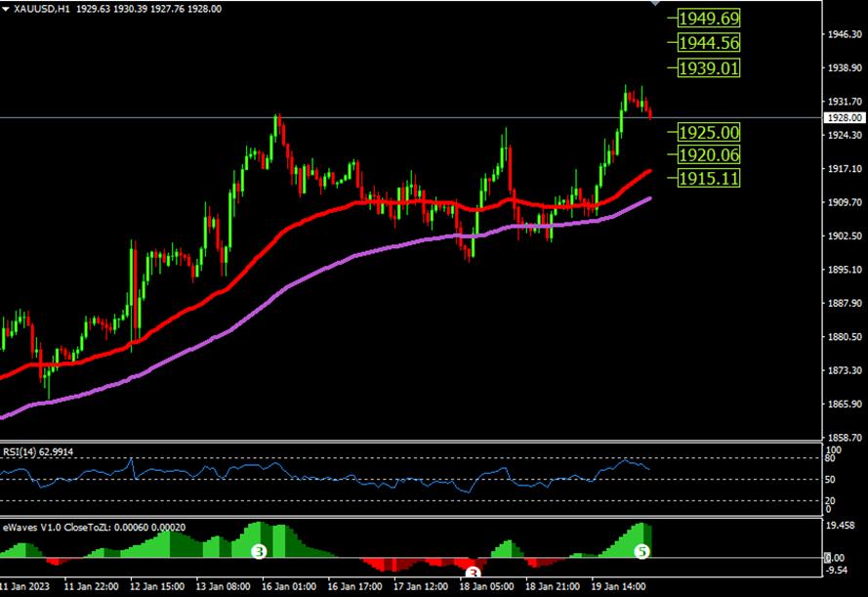868x597 pixels.
Task: Click the gray chart shift marker at top
Action: [x=655, y=4]
